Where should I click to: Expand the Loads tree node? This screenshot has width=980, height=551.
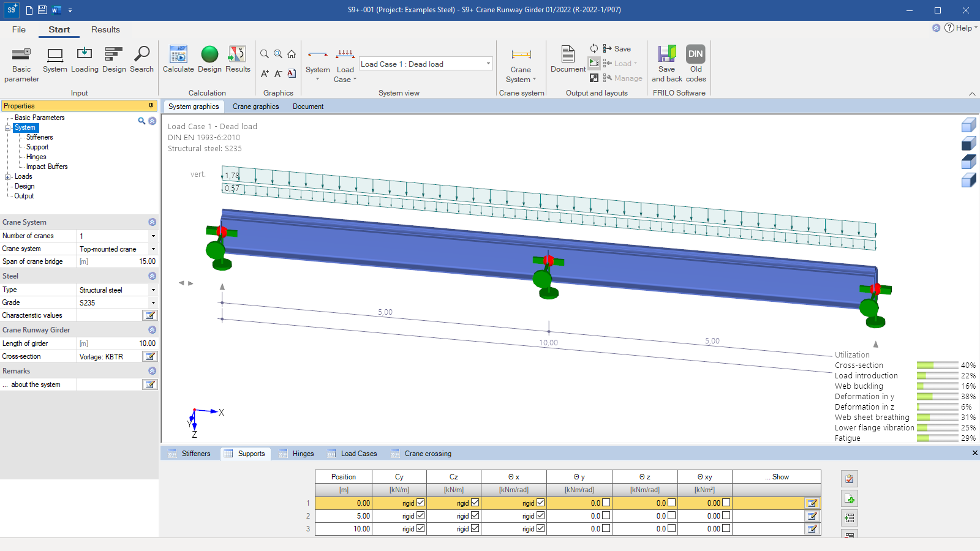pyautogui.click(x=8, y=177)
